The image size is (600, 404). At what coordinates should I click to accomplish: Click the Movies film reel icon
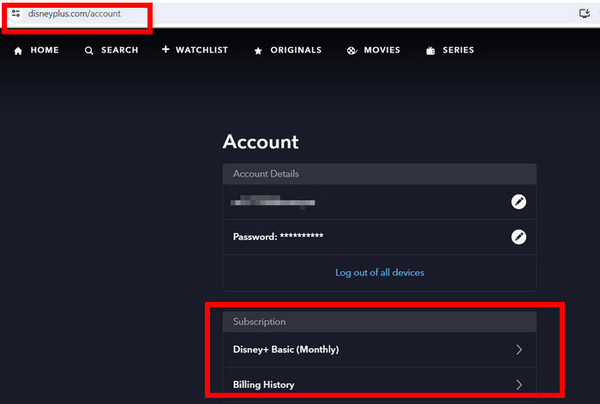click(352, 50)
